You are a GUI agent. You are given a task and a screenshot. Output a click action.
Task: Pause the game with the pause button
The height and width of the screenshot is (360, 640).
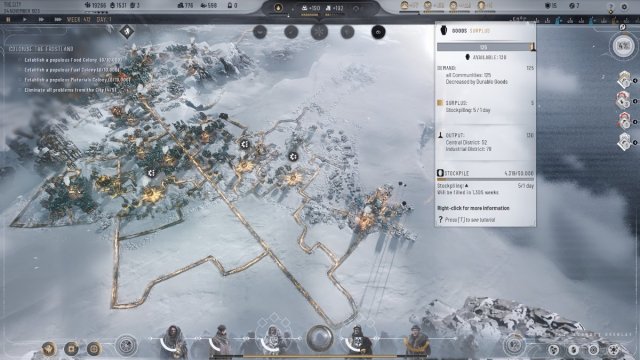(8, 19)
